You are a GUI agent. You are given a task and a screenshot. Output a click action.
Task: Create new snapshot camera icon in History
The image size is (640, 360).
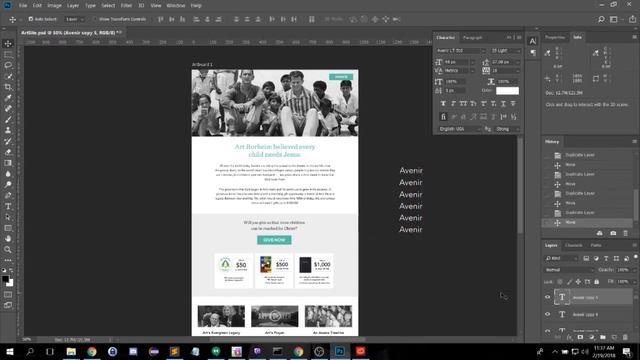pyautogui.click(x=613, y=233)
